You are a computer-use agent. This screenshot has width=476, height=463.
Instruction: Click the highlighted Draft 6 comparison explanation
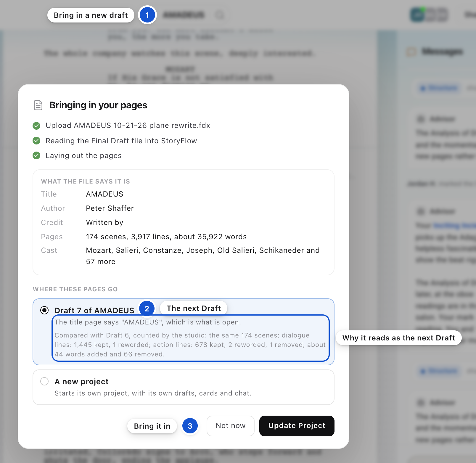191,338
